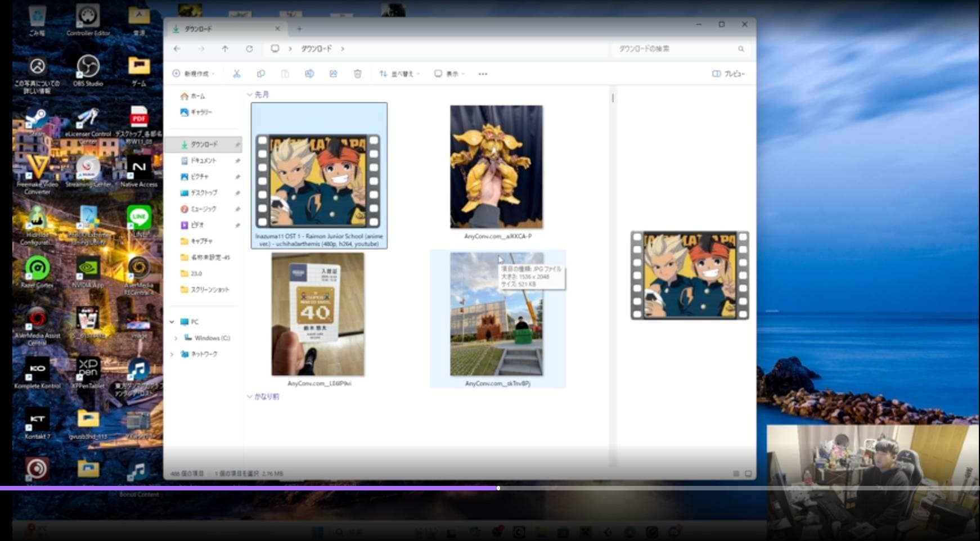
Task: Select the AnyConv.com_aXKCA-P image thumbnail
Action: click(x=496, y=167)
